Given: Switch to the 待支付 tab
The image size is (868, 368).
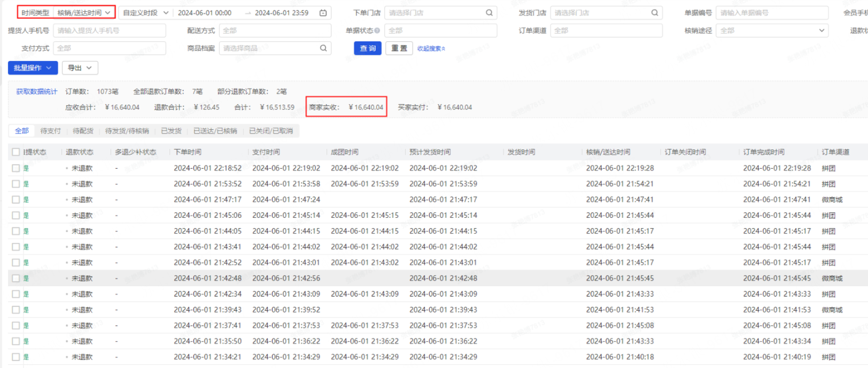Looking at the screenshot, I should tap(51, 131).
